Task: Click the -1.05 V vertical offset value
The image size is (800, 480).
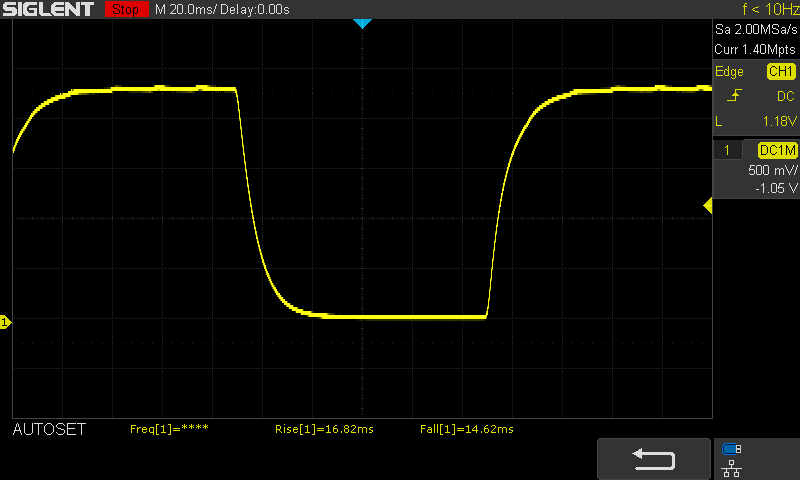Action: [x=776, y=188]
